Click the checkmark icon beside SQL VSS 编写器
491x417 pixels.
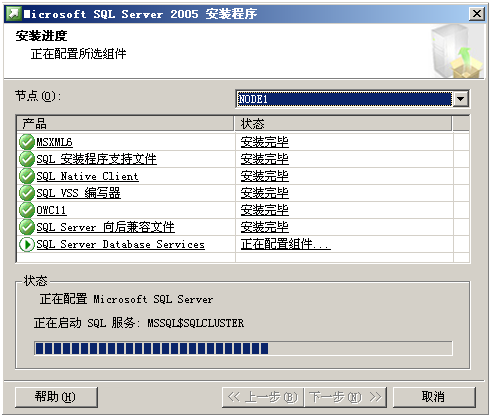pyautogui.click(x=27, y=193)
